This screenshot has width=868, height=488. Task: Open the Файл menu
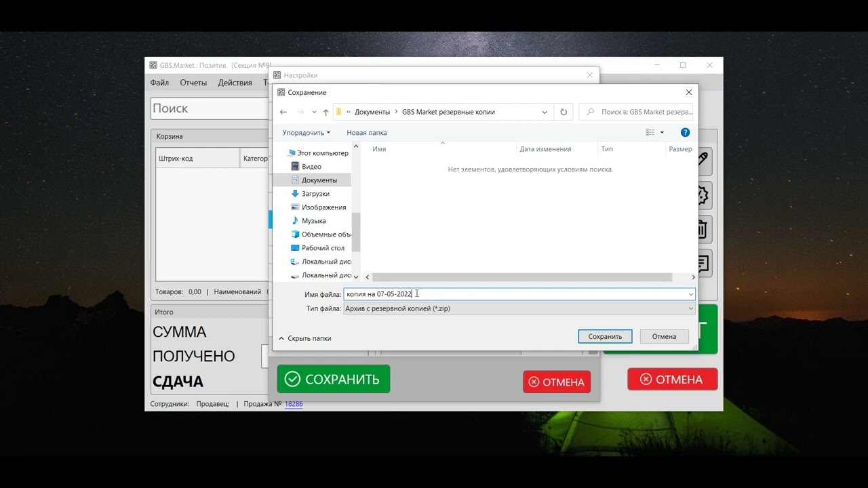(x=159, y=83)
